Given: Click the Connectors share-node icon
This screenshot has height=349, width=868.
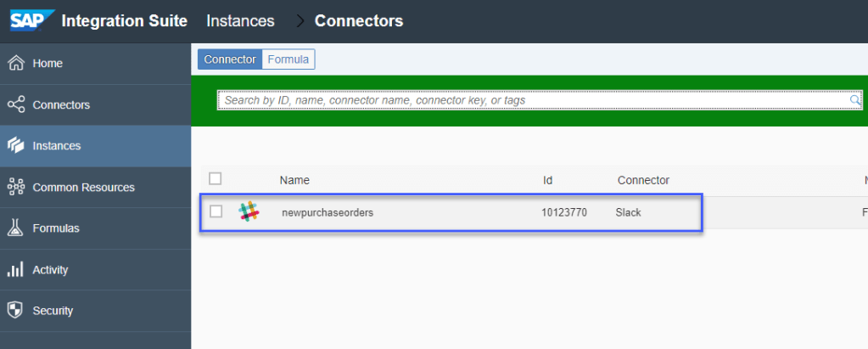Looking at the screenshot, I should pyautogui.click(x=15, y=104).
